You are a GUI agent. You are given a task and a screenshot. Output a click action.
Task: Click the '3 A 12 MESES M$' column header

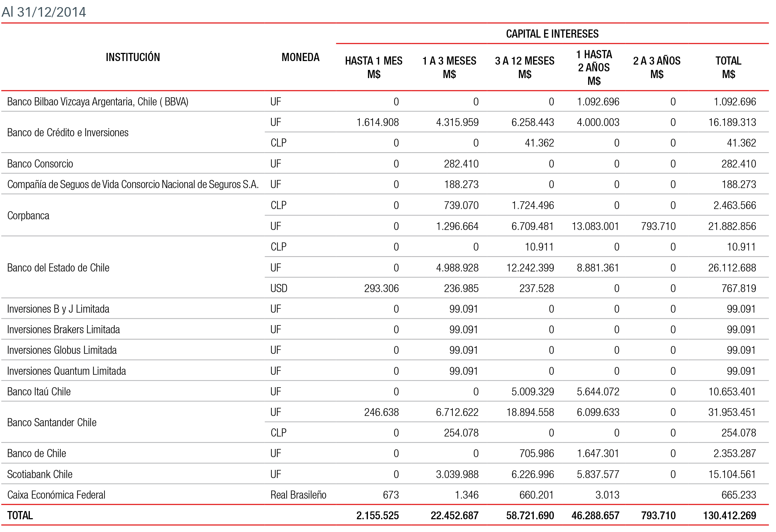[525, 67]
